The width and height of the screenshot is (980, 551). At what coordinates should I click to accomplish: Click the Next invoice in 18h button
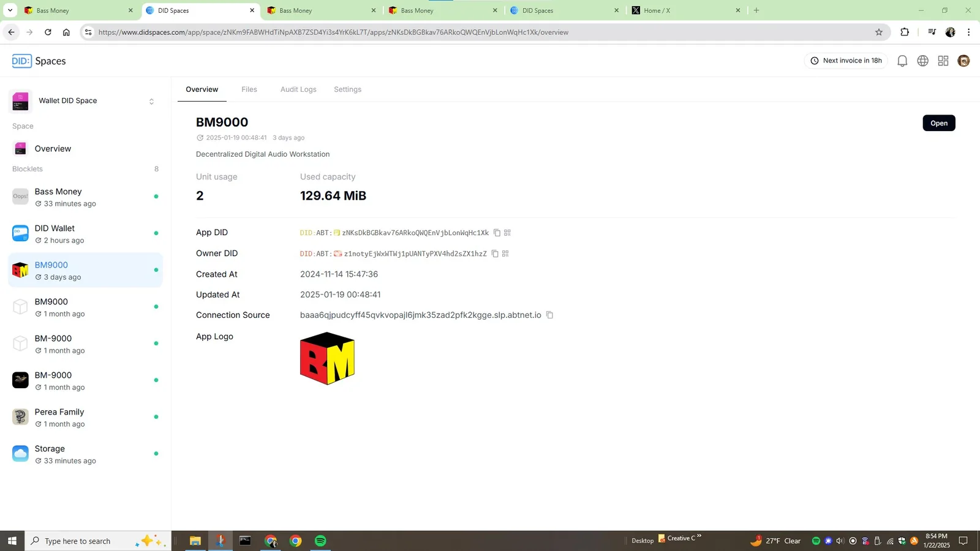(846, 61)
